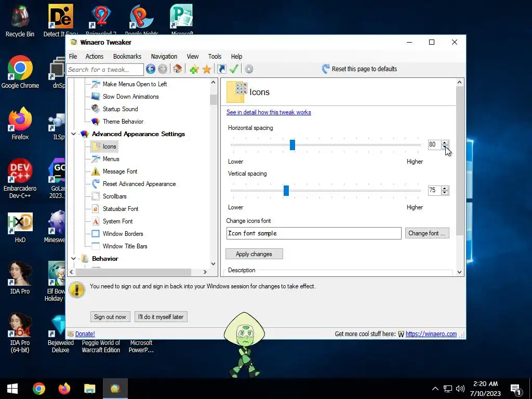The width and height of the screenshot is (532, 399).
Task: Click the grey forward navigation arrow
Action: [163, 69]
